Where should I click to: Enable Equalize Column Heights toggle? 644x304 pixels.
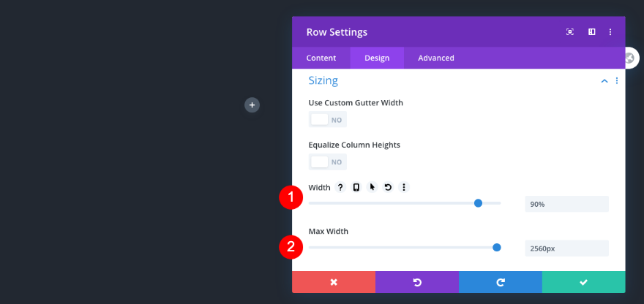point(327,161)
